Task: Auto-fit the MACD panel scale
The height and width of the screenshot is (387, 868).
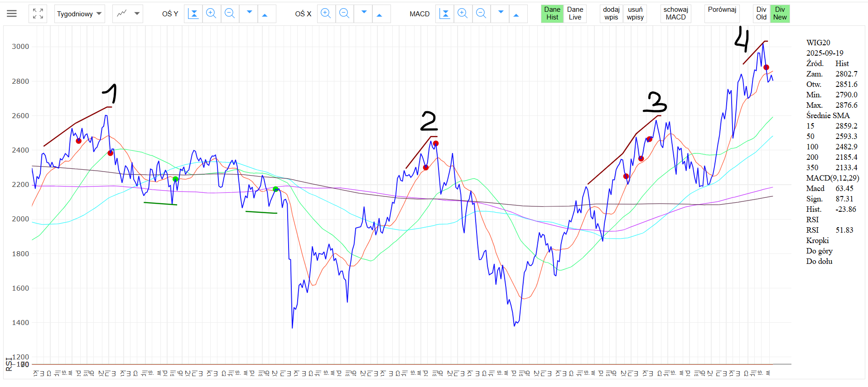Action: [x=445, y=14]
